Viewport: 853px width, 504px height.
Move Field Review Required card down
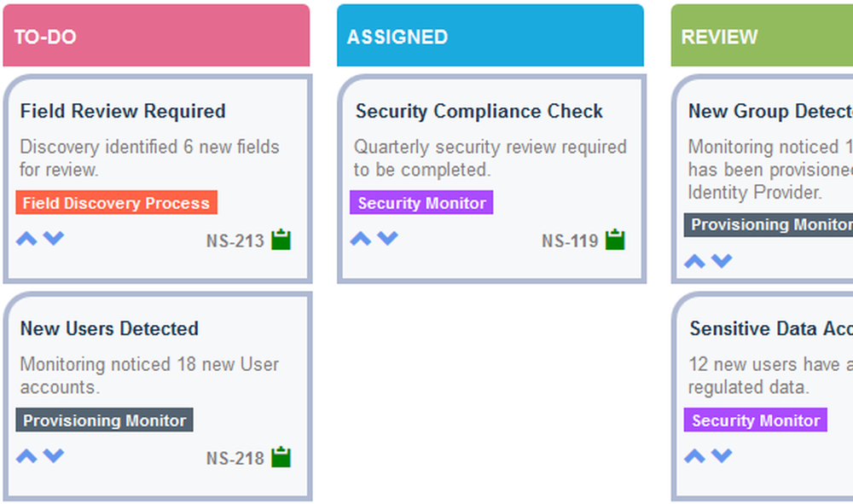(x=53, y=239)
